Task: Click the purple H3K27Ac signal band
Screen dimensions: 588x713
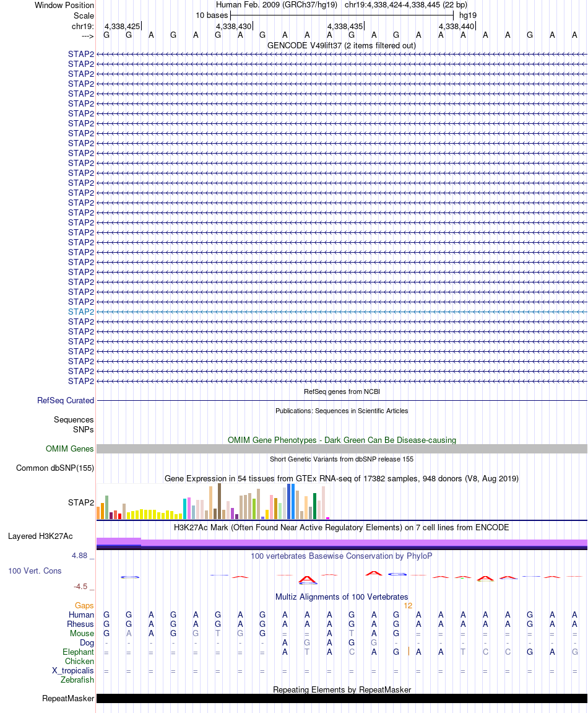Action: pyautogui.click(x=342, y=543)
